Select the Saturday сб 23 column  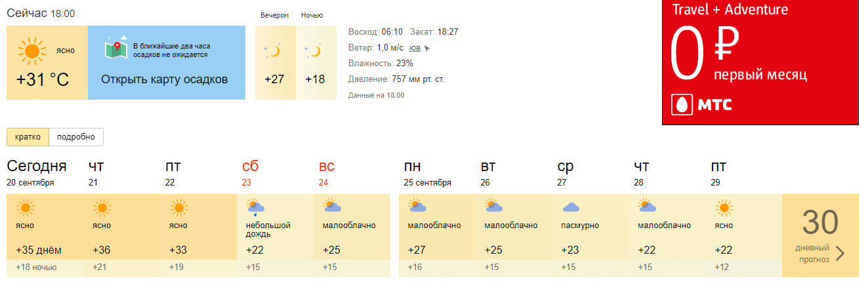tap(250, 173)
